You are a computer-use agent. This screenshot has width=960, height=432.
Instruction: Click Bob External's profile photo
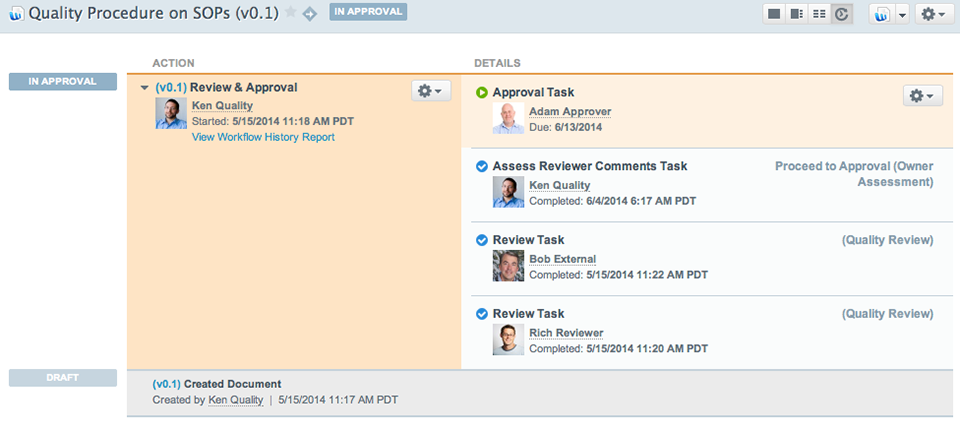coord(508,266)
